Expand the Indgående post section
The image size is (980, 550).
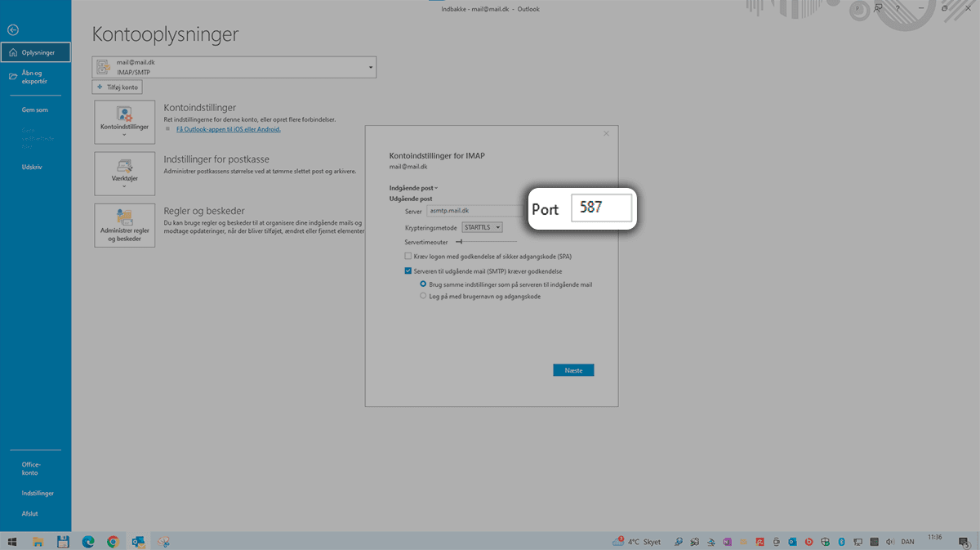[x=414, y=188]
